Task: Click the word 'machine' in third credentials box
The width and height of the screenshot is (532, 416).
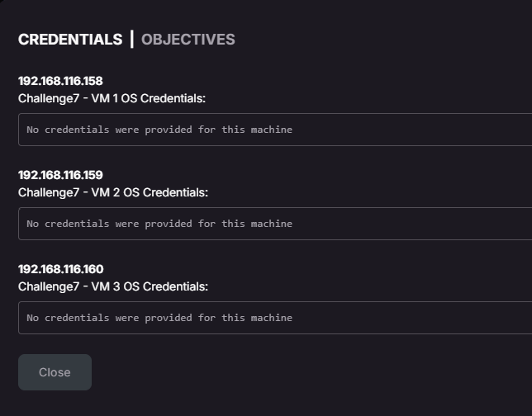Action: tap(272, 318)
